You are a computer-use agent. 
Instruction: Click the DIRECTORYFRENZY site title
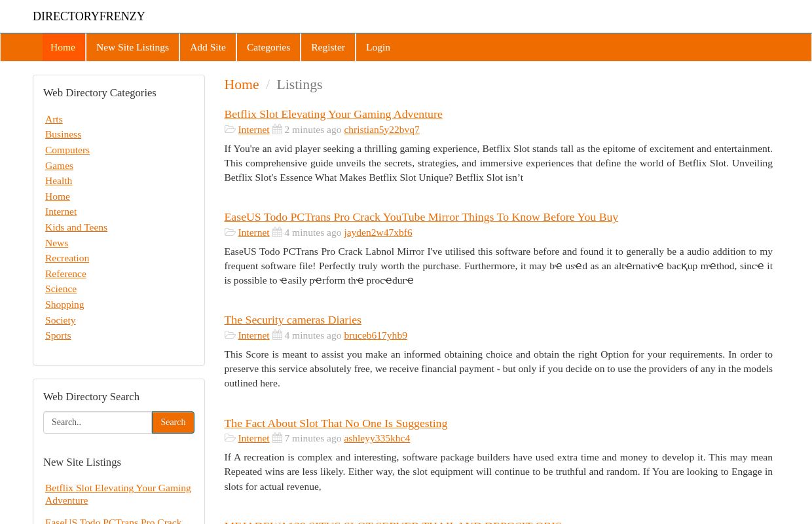coord(88,16)
